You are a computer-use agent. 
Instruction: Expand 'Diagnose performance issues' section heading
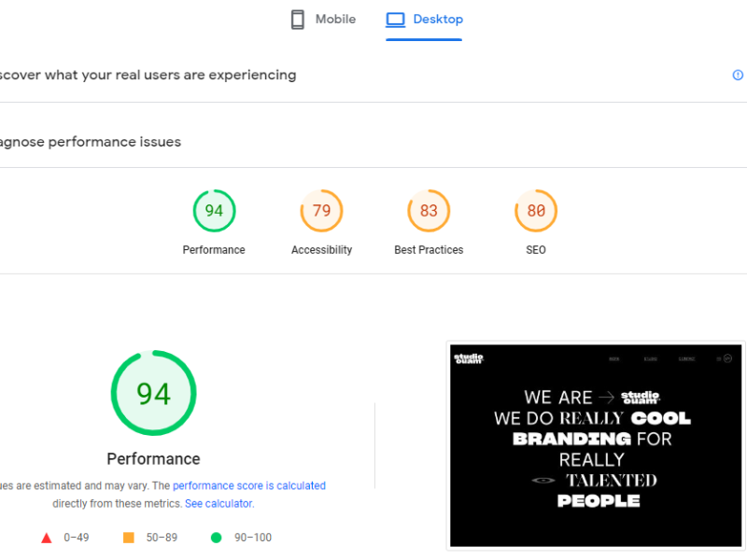[x=91, y=143]
